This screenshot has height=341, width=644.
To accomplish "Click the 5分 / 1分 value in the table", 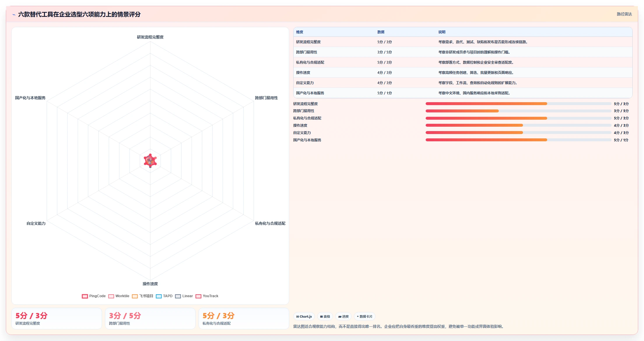I will 385,93.
